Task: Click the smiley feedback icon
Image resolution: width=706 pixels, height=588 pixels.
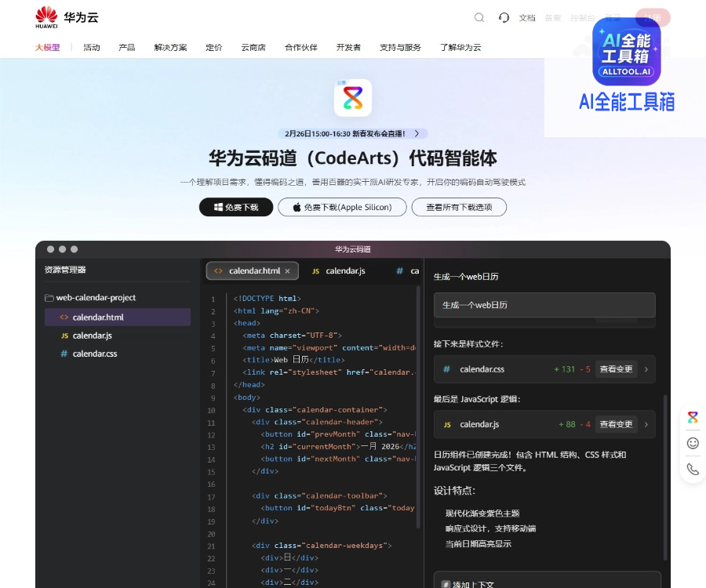Action: [x=693, y=444]
